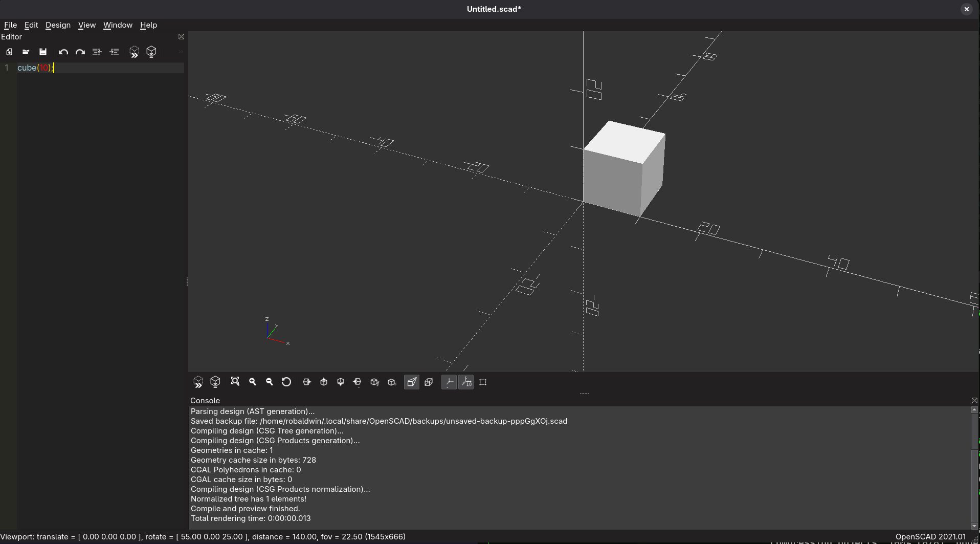The image size is (980, 544).
Task: Create a new file from editor toolbar
Action: coord(9,52)
